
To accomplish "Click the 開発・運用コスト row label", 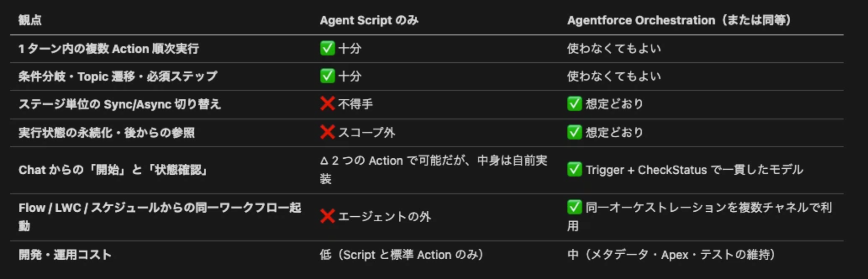I will point(65,255).
